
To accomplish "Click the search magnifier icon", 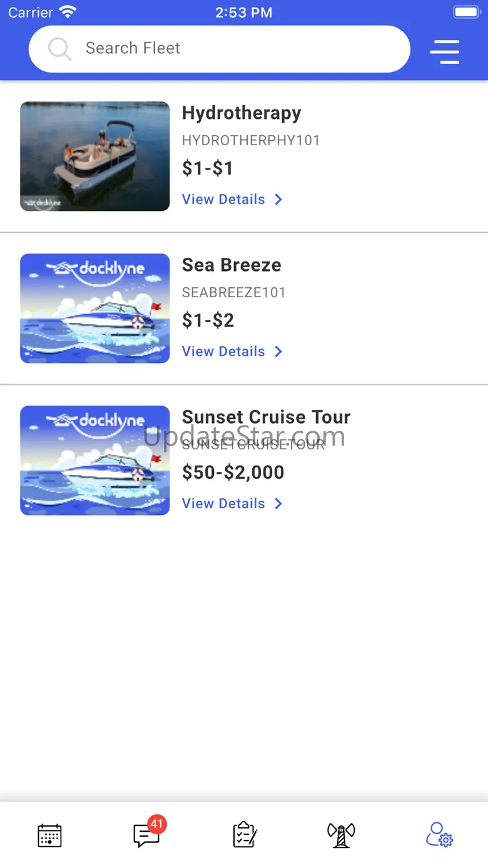I will [60, 49].
